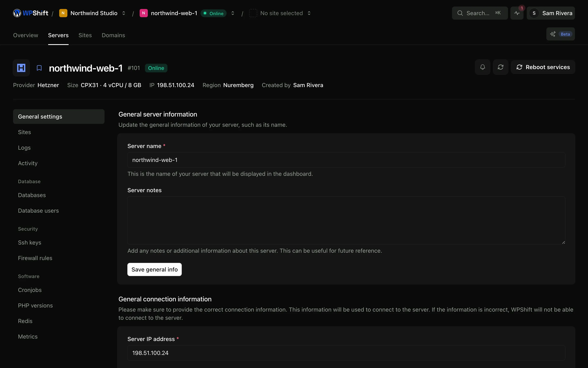Open Ssh keys in the sidebar
Screen dimensions: 588x368
[59, 243]
